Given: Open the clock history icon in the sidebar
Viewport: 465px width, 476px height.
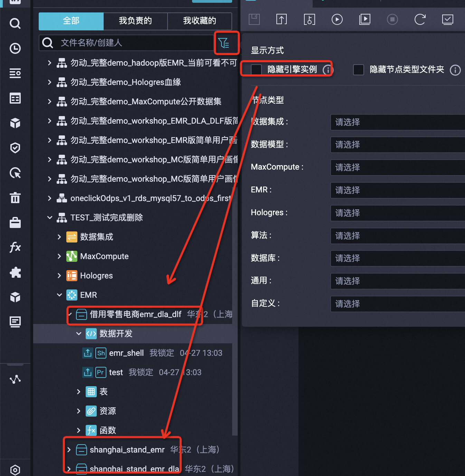Looking at the screenshot, I should point(15,48).
